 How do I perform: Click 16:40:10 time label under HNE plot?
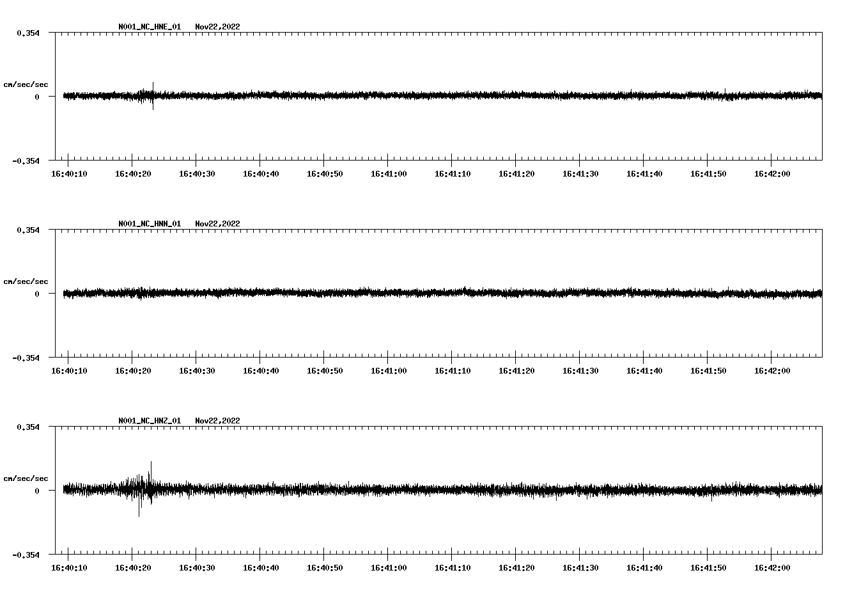click(x=69, y=174)
